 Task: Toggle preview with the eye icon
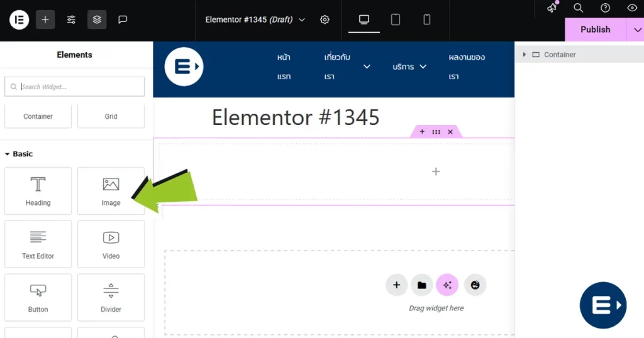coord(632,8)
